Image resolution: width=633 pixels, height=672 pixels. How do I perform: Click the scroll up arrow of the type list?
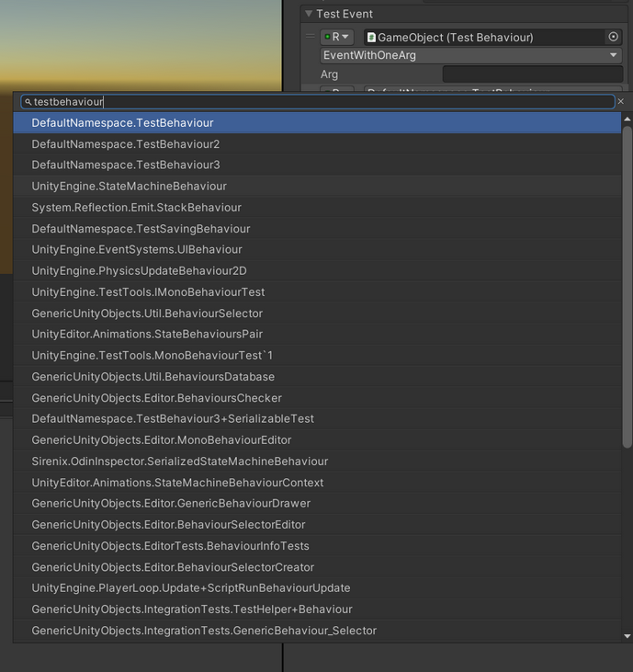[627, 120]
